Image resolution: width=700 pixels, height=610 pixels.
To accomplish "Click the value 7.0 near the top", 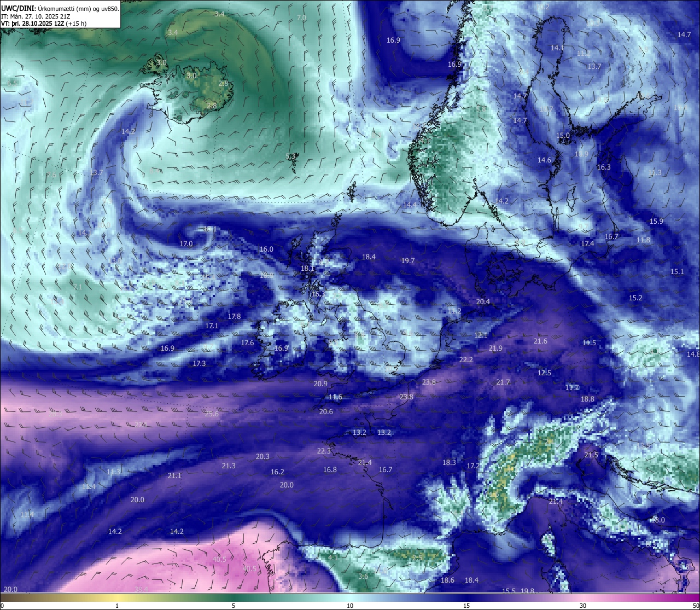I will 301,18.
